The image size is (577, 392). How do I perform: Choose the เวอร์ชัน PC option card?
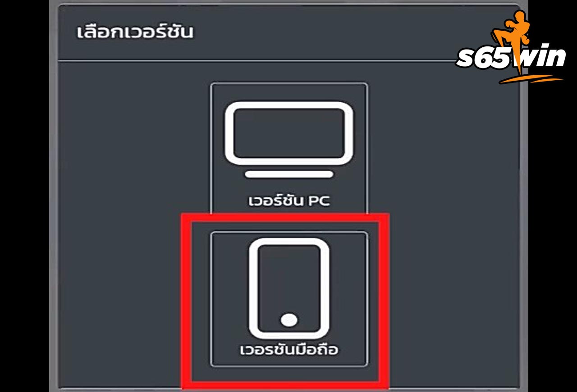pos(288,148)
